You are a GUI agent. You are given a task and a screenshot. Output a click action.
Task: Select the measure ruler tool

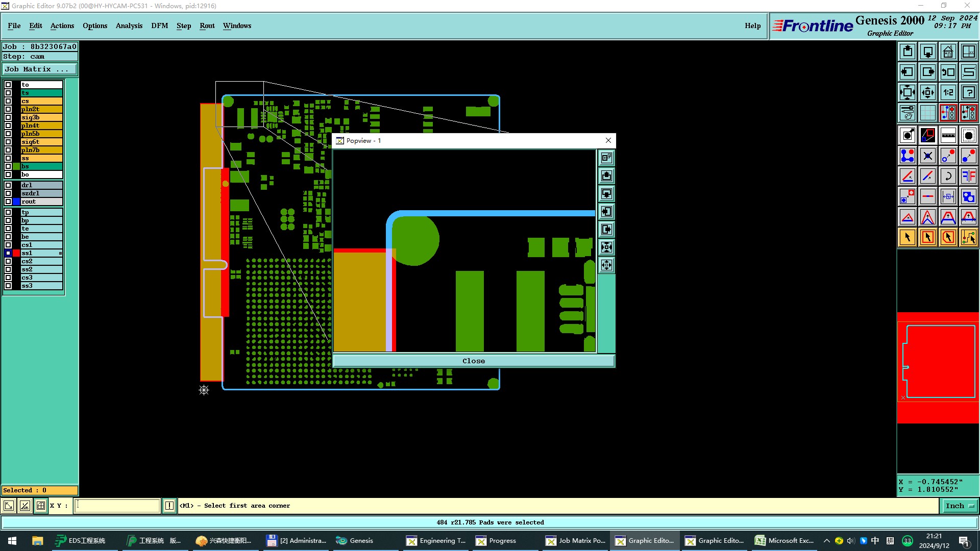point(948,135)
